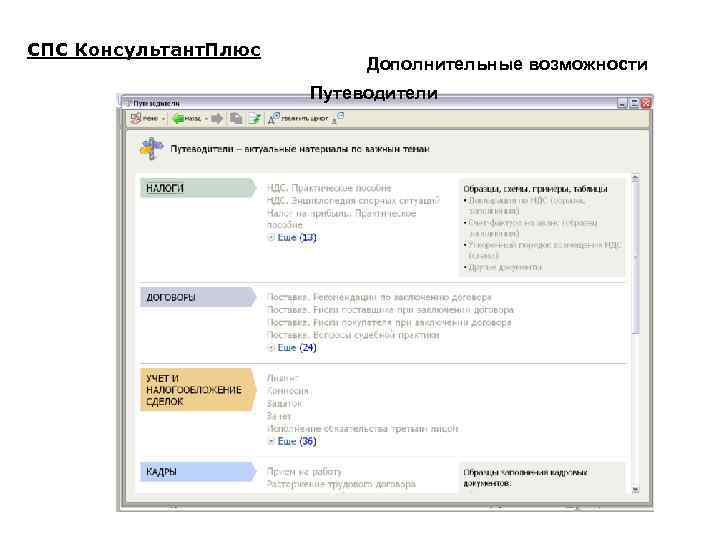The width and height of the screenshot is (720, 540).
Task: Click the Еще (36) link
Action: [297, 441]
